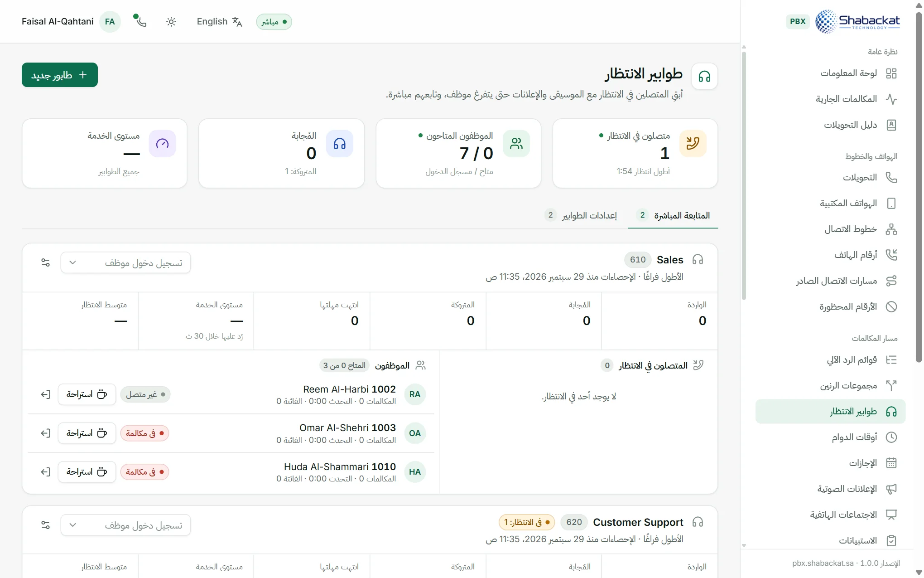Open Customer Support agent login dropdown
The width and height of the screenshot is (924, 578).
pos(125,525)
